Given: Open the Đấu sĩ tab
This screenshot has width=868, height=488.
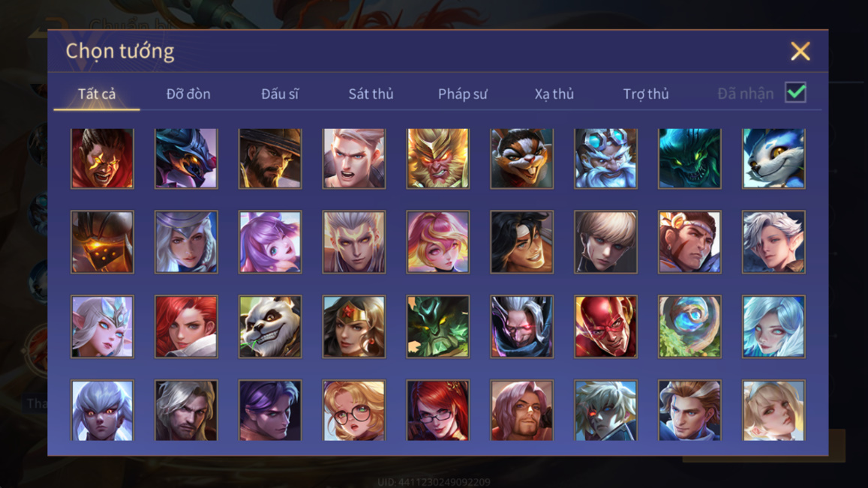Looking at the screenshot, I should coord(280,94).
